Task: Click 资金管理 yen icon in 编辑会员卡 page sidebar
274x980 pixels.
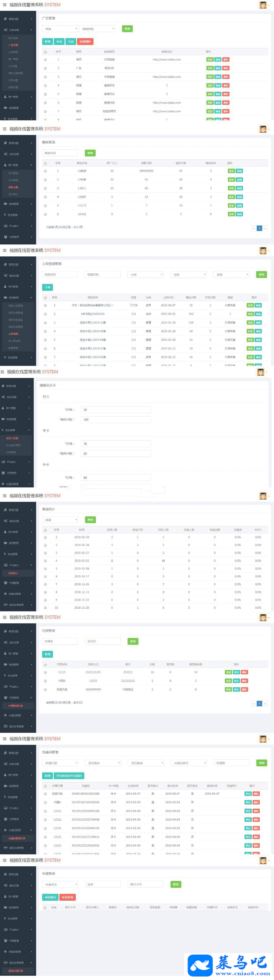Action: click(3, 430)
